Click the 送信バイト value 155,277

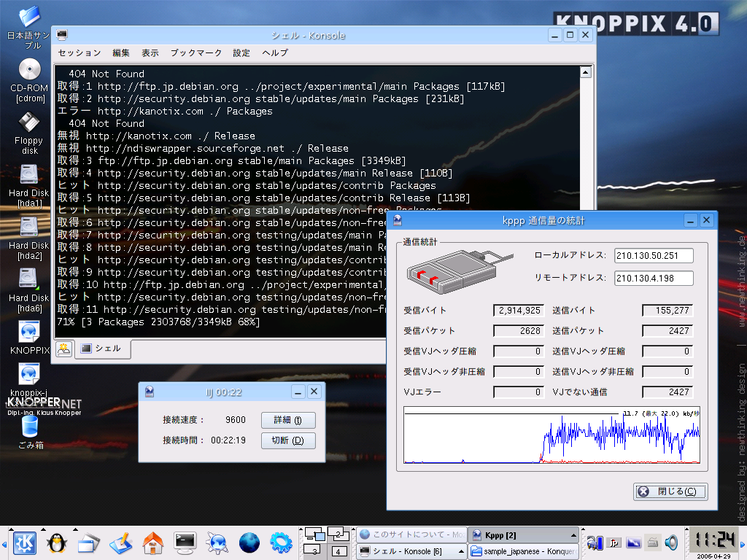(667, 311)
